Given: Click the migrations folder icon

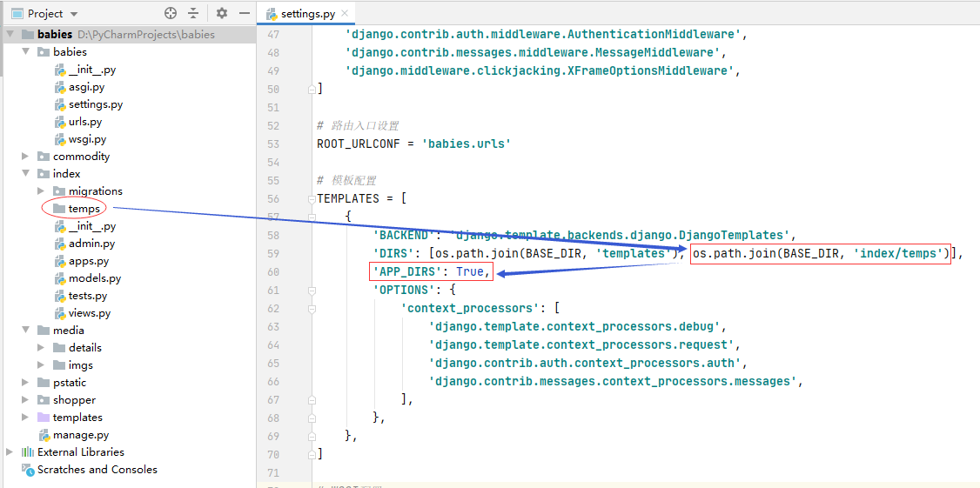Looking at the screenshot, I should [x=59, y=191].
